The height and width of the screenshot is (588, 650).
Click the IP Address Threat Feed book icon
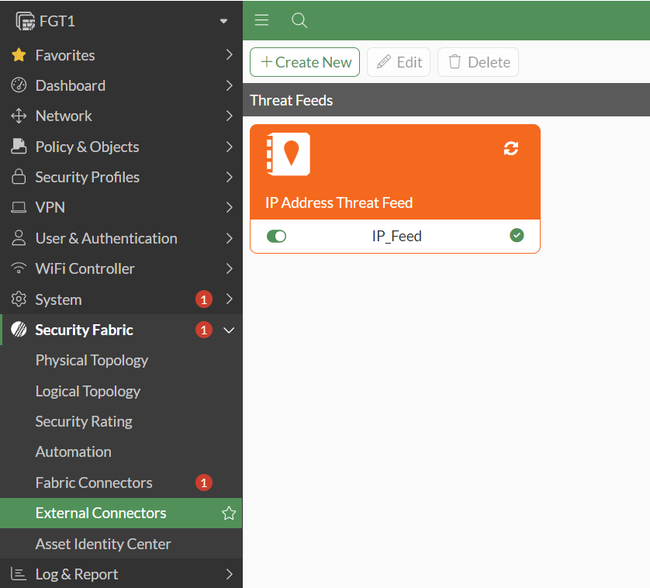(288, 155)
